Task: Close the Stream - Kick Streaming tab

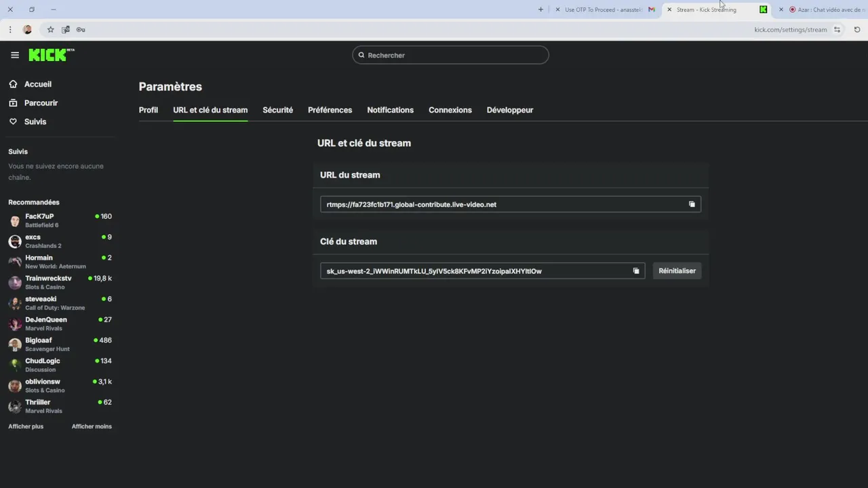Action: pyautogui.click(x=669, y=9)
